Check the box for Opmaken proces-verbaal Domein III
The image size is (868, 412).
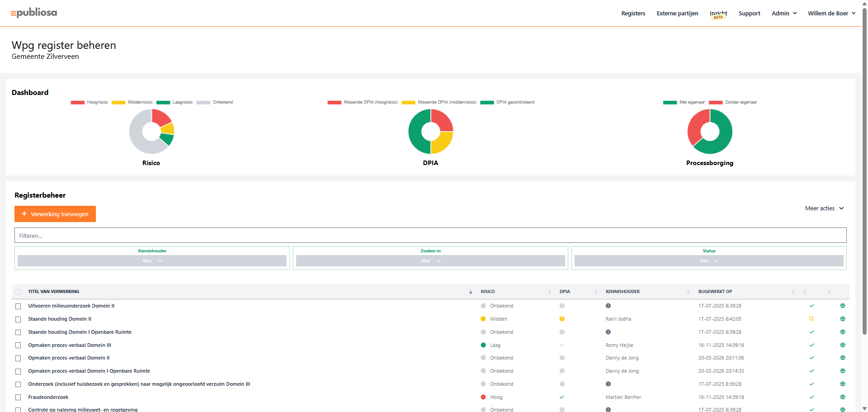[x=18, y=346]
